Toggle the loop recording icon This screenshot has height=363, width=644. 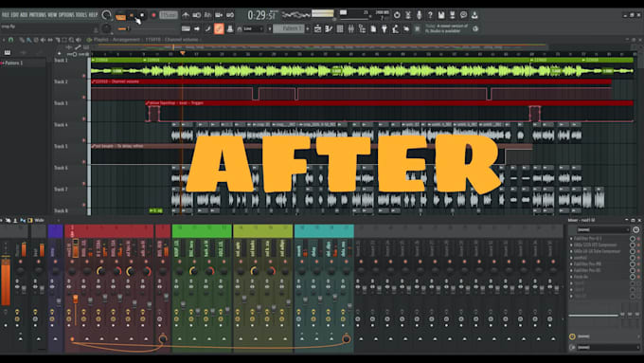point(230,15)
